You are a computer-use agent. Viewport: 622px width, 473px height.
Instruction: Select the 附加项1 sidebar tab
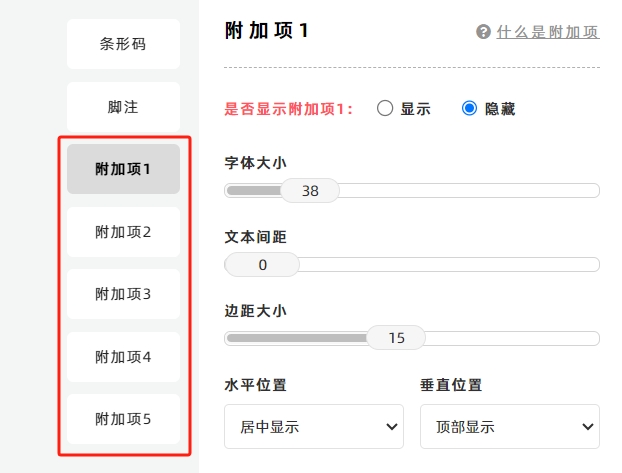(123, 169)
